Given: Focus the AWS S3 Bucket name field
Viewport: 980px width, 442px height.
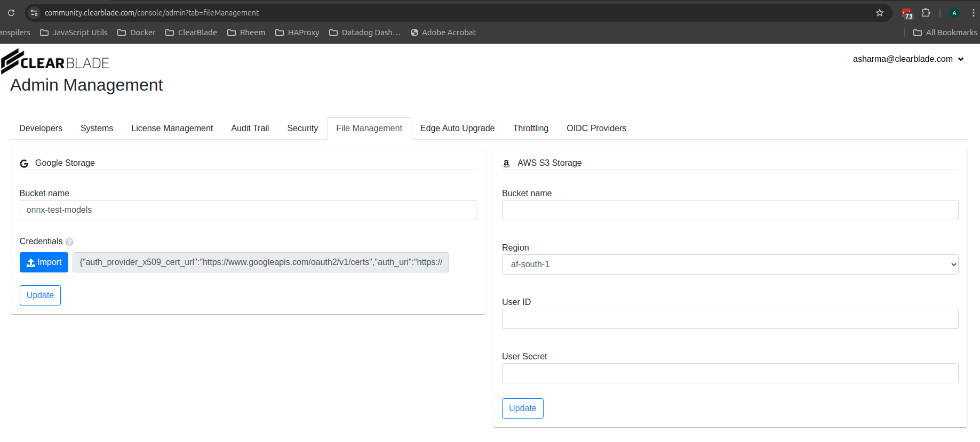Looking at the screenshot, I should point(729,210).
